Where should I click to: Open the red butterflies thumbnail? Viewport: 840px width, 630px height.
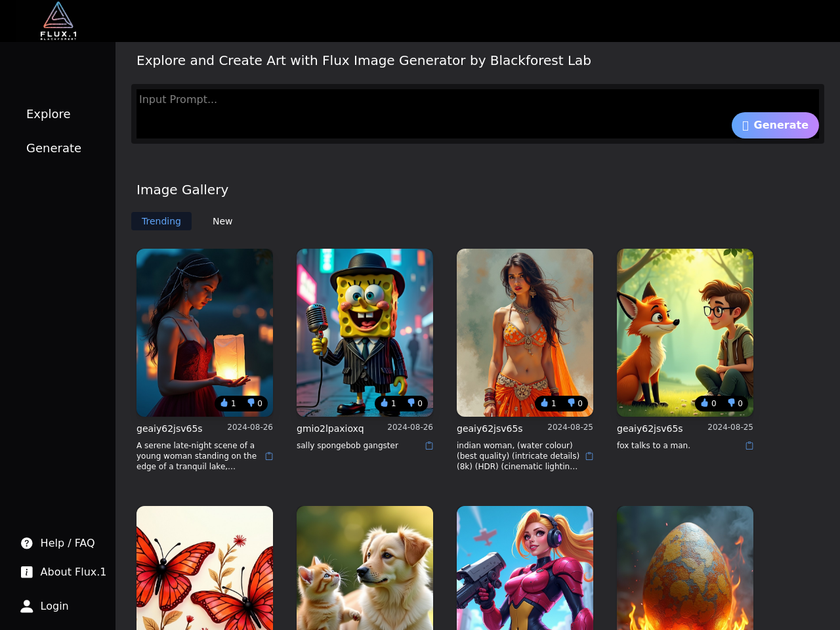pyautogui.click(x=205, y=568)
